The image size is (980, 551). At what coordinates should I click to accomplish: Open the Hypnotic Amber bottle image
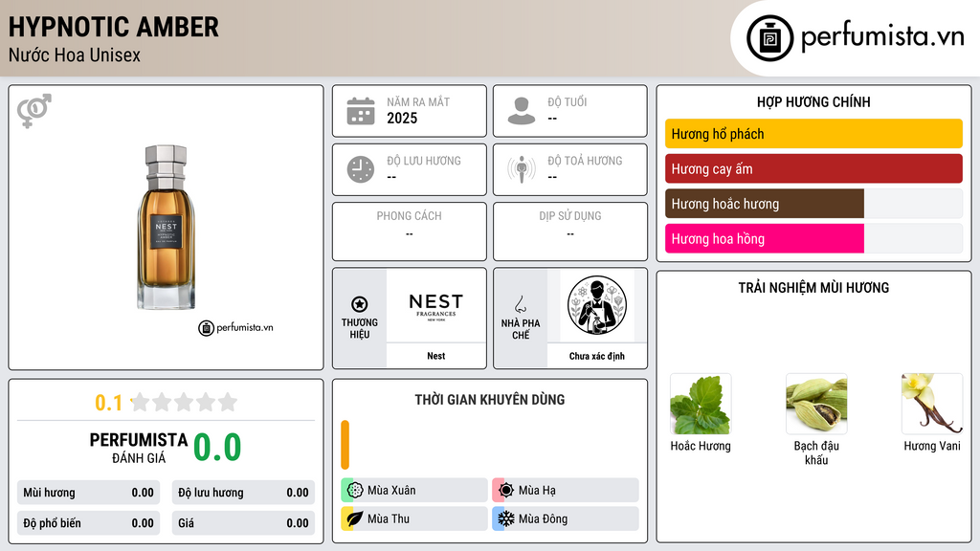pos(167,228)
